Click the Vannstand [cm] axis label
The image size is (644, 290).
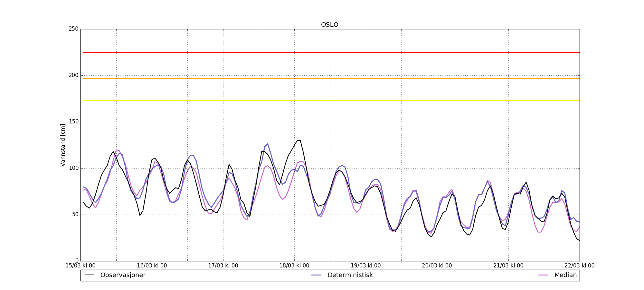[63, 145]
